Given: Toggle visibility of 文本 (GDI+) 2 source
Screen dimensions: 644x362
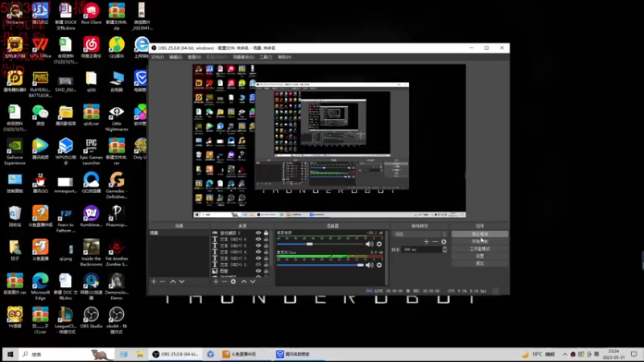Looking at the screenshot, I should point(258,265).
